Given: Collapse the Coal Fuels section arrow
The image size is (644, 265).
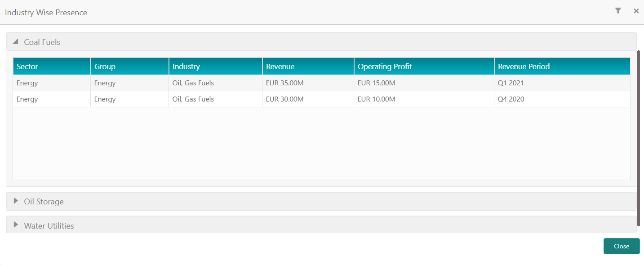Looking at the screenshot, I should pos(16,42).
